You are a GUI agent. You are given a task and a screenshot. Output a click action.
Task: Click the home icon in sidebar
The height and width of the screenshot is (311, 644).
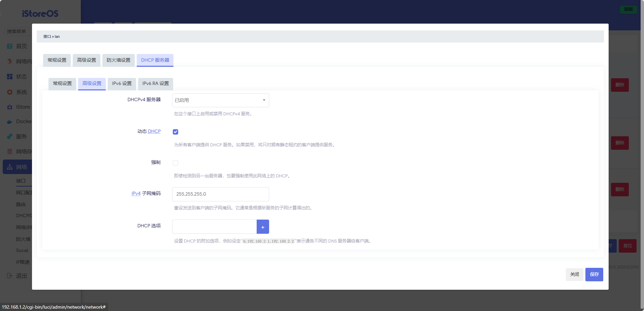pos(10,46)
